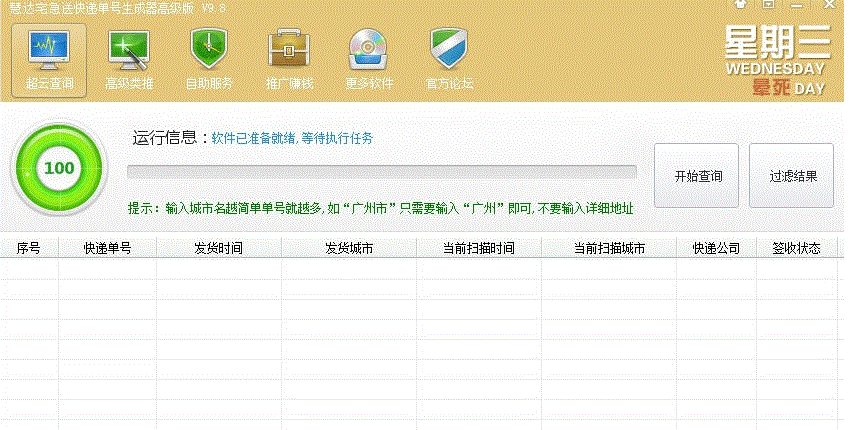Image resolution: width=853 pixels, height=430 pixels.
Task: Click the 发货时间 column header
Action: tap(219, 248)
